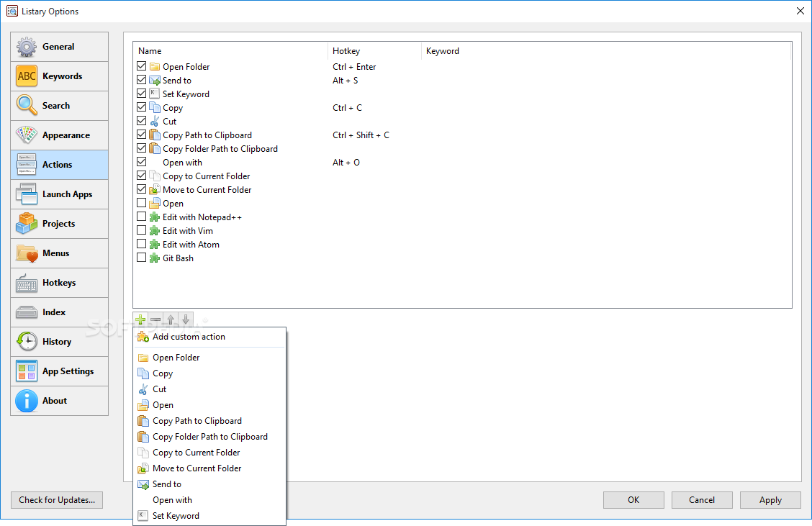Click the move down arrow icon
Screen dimensions: 812x526
186,319
